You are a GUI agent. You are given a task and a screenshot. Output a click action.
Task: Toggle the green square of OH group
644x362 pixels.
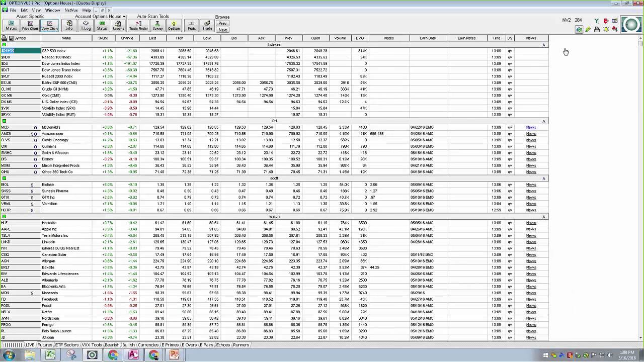(x=4, y=121)
